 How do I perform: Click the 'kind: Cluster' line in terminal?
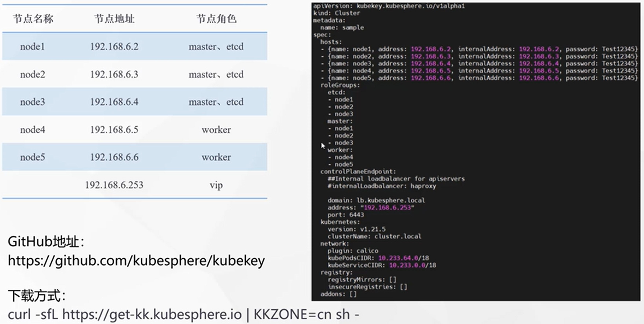click(337, 13)
